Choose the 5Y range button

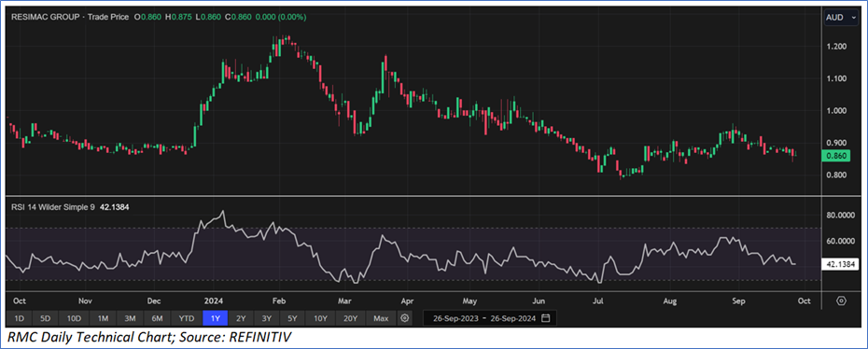click(x=292, y=318)
